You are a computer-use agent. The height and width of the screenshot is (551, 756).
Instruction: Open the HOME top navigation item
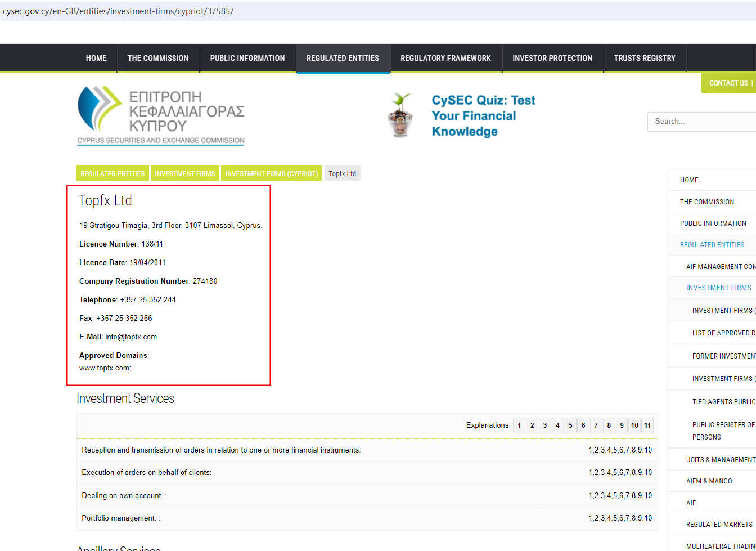(96, 58)
